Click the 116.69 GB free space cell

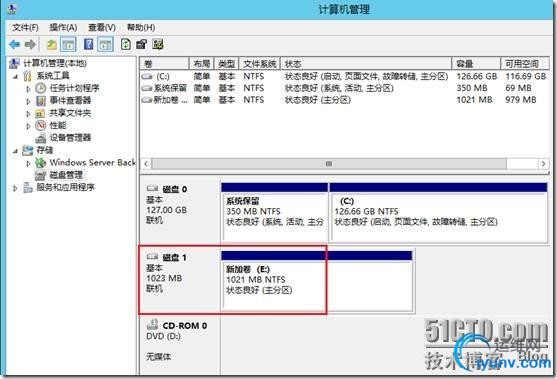click(x=525, y=76)
